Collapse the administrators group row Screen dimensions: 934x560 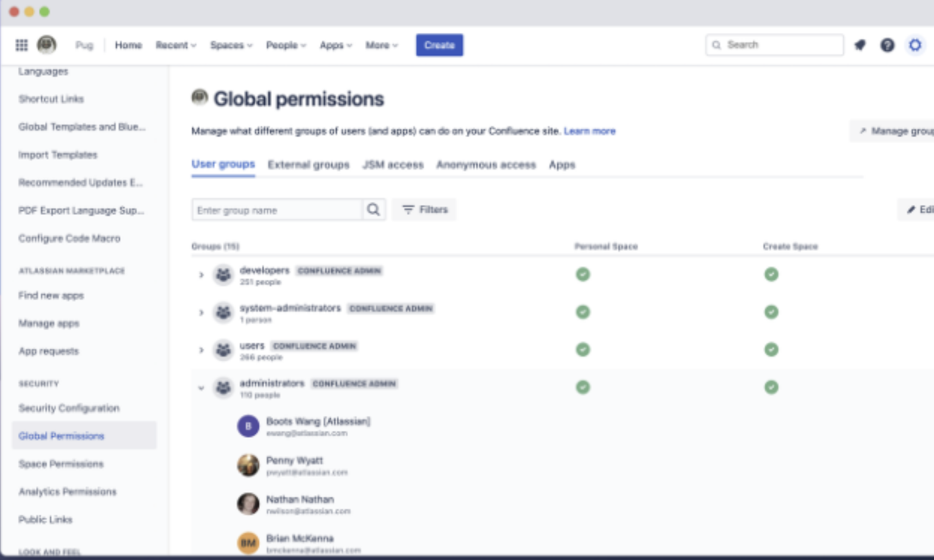[x=201, y=388]
